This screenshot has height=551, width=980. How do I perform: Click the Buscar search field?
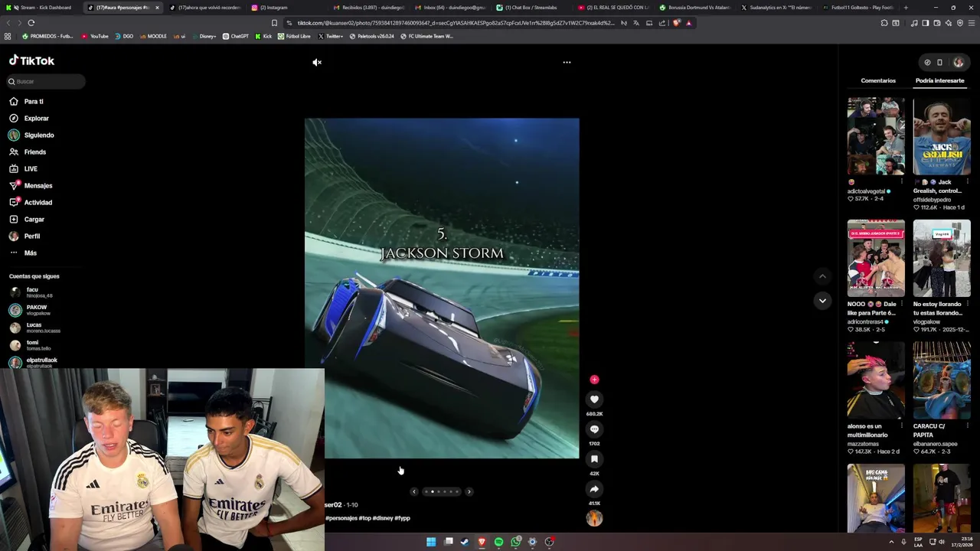click(x=46, y=81)
